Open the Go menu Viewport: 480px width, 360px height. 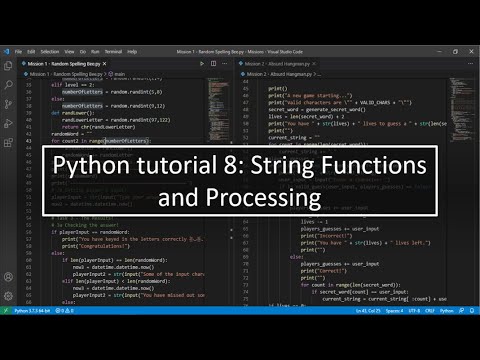tap(83, 52)
